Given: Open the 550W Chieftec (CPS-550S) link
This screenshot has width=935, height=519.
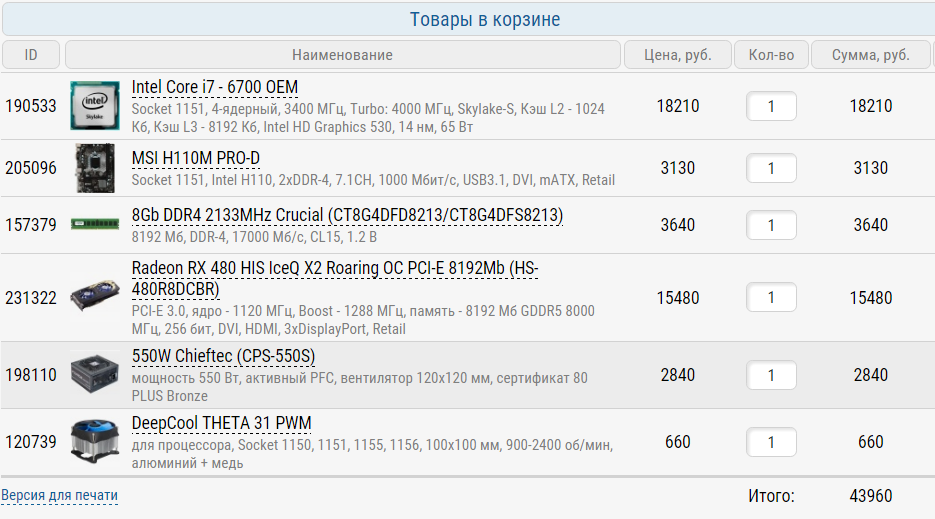Looking at the screenshot, I should [x=223, y=356].
